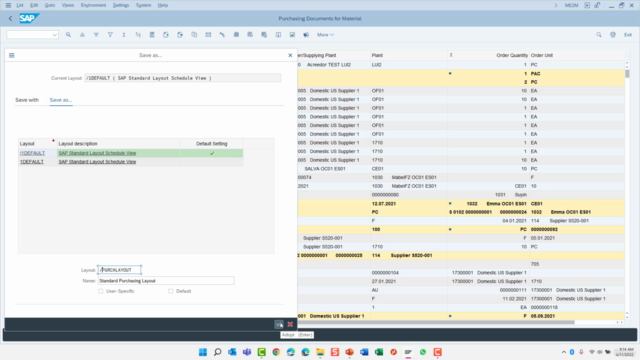The image size is (640, 360).
Task: Expand the More toolbar menu
Action: pos(325,35)
